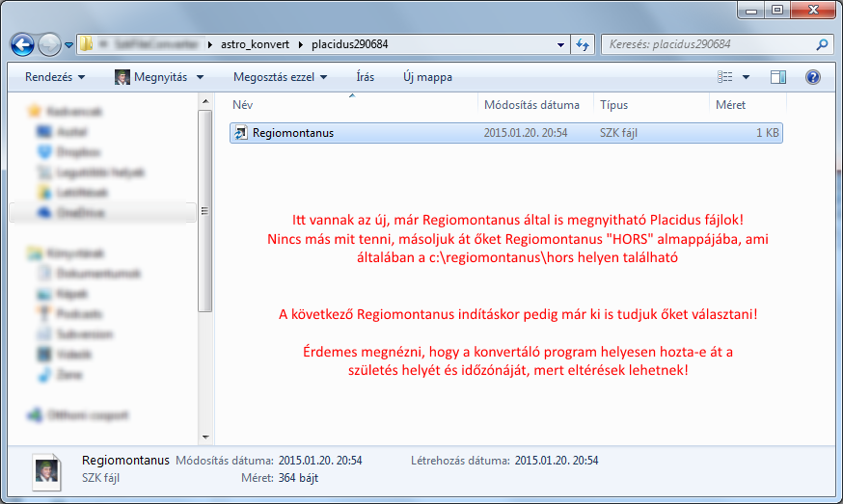Screen dimensions: 843x504
Task: Expand the arrow before astro_konvert breadcrumb
Action: pyautogui.click(x=210, y=44)
